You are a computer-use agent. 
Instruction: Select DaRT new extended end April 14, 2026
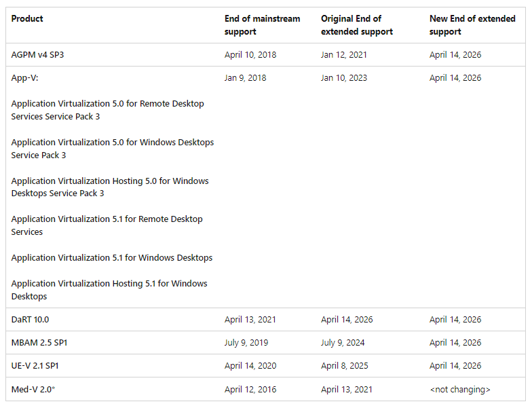click(455, 319)
